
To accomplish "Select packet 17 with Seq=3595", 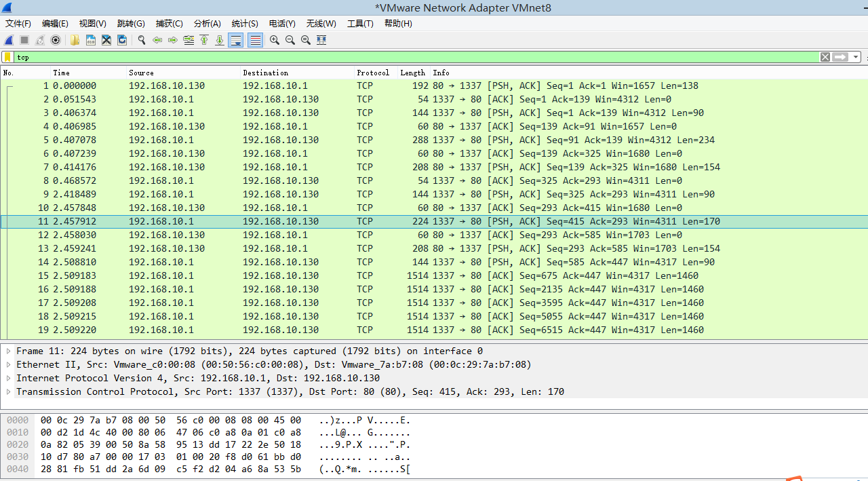I will point(434,303).
